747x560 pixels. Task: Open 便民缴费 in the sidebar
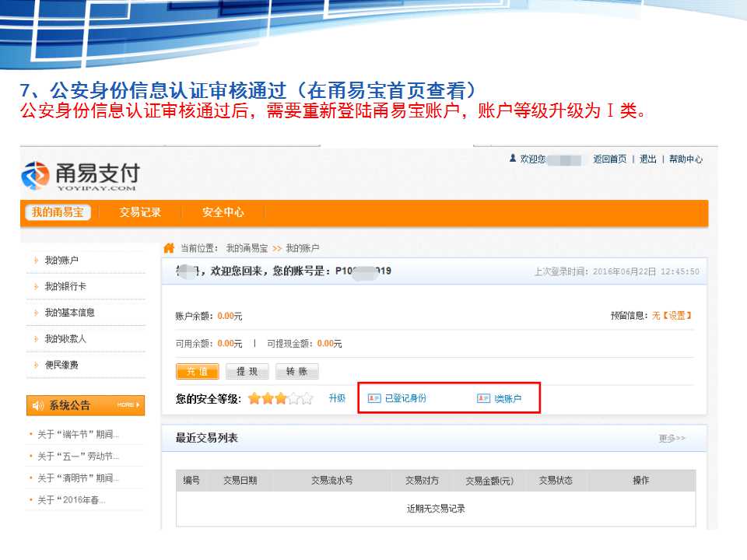61,366
